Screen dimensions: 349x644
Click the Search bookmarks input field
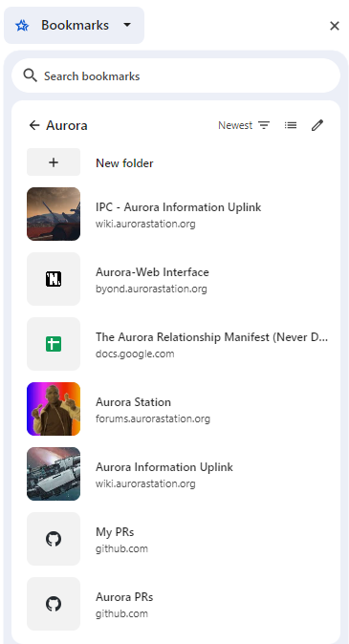coord(176,75)
